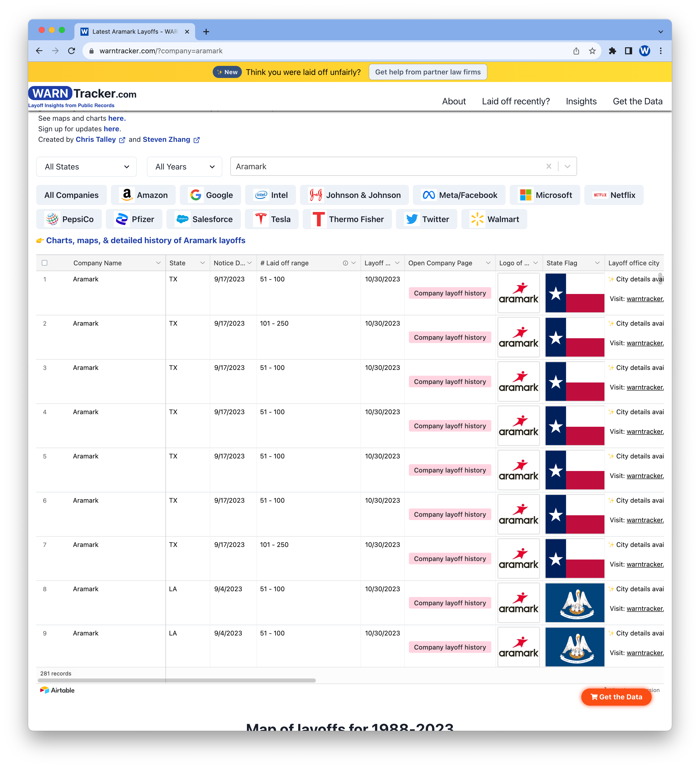Open the All States dropdown

point(86,167)
